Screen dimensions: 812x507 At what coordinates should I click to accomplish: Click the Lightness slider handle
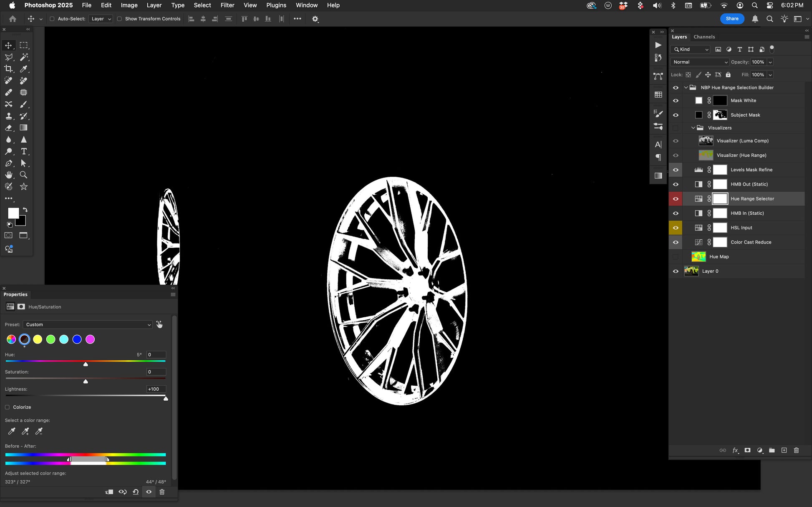166,399
